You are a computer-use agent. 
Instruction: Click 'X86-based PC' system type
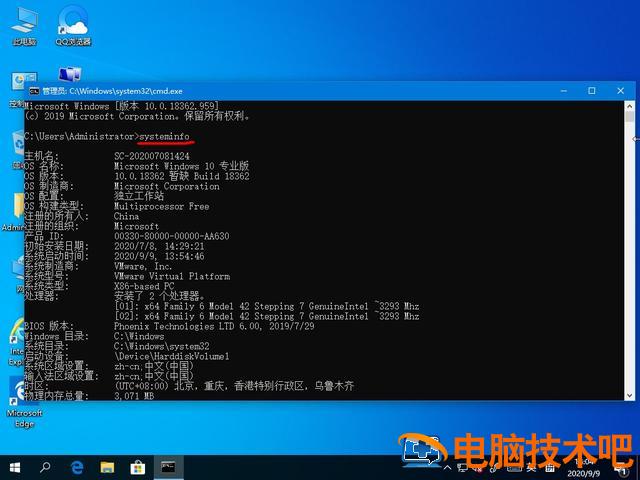(x=144, y=286)
